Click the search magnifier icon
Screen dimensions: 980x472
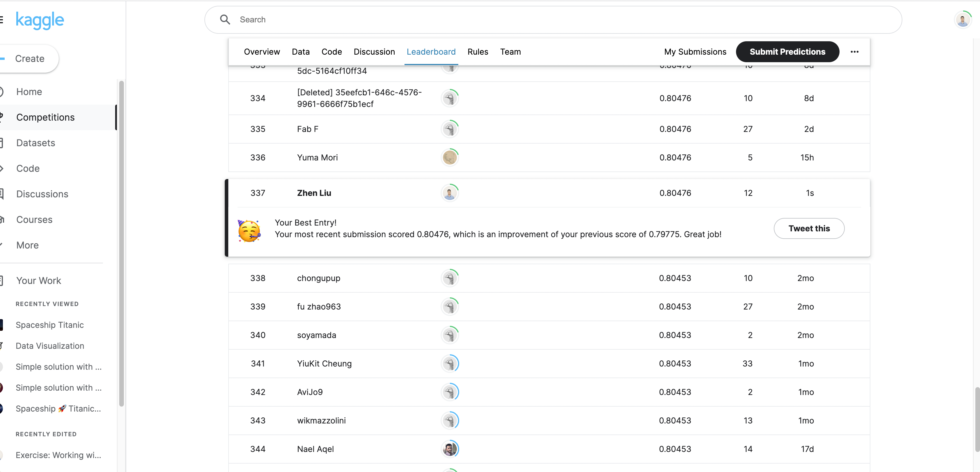(225, 20)
